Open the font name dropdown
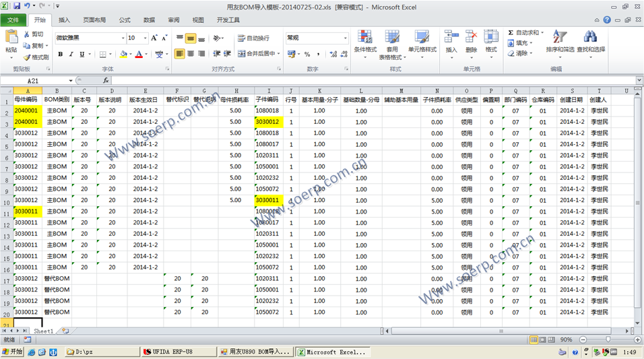Viewport: 644px width, 359px height. (x=123, y=38)
